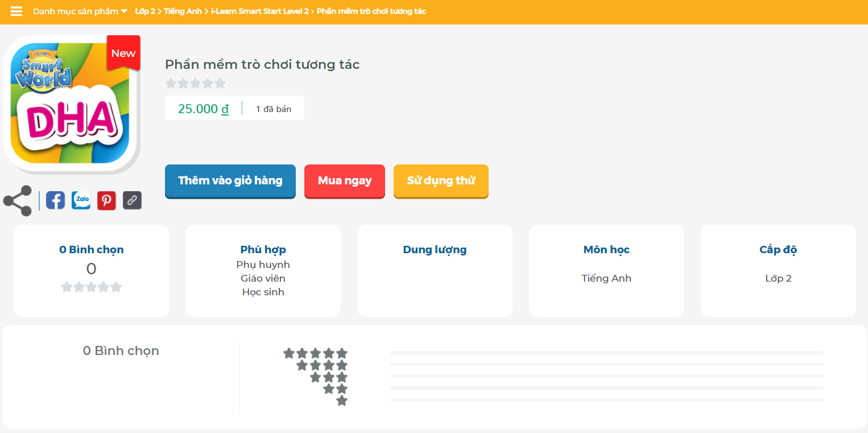Click the Môn học heading
Viewport: 868px width, 433px height.
coord(607,249)
